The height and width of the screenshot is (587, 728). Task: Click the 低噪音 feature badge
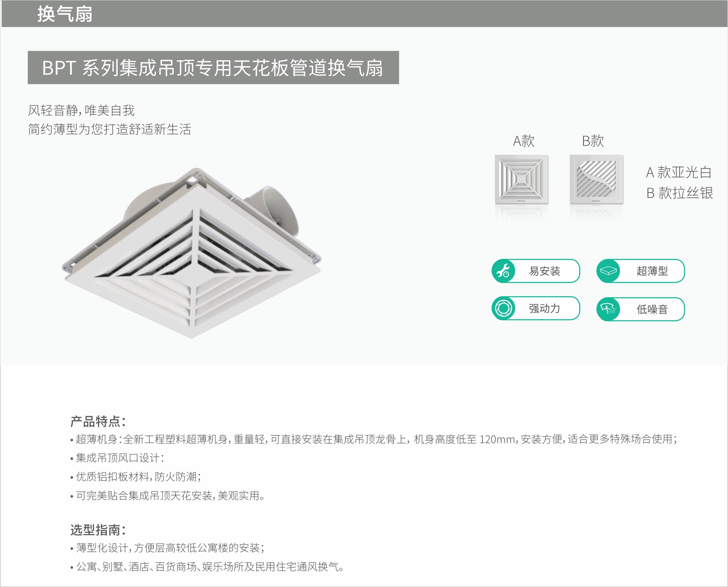pos(652,309)
